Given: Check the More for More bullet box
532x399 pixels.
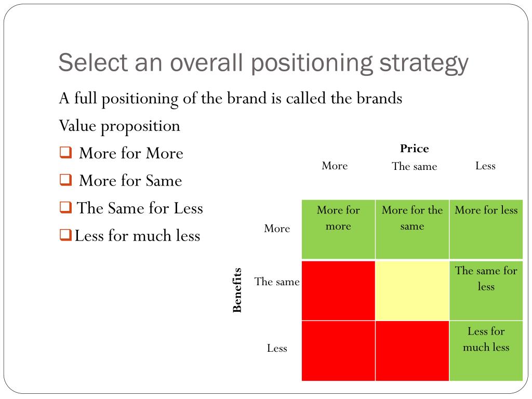Looking at the screenshot, I should [x=65, y=152].
